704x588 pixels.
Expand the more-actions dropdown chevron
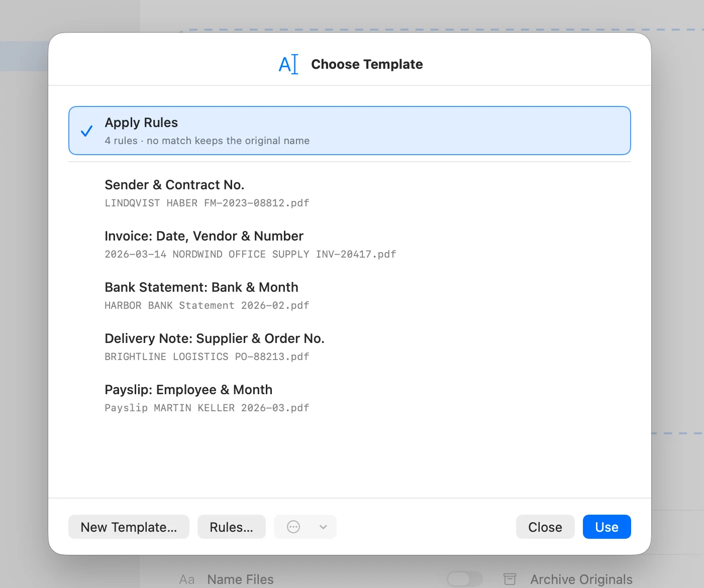(x=323, y=527)
